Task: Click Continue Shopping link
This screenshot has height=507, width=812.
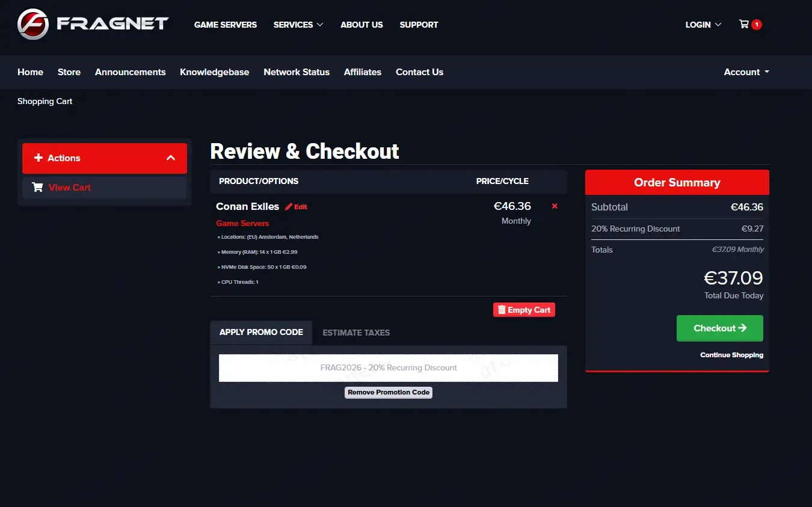Action: (731, 355)
